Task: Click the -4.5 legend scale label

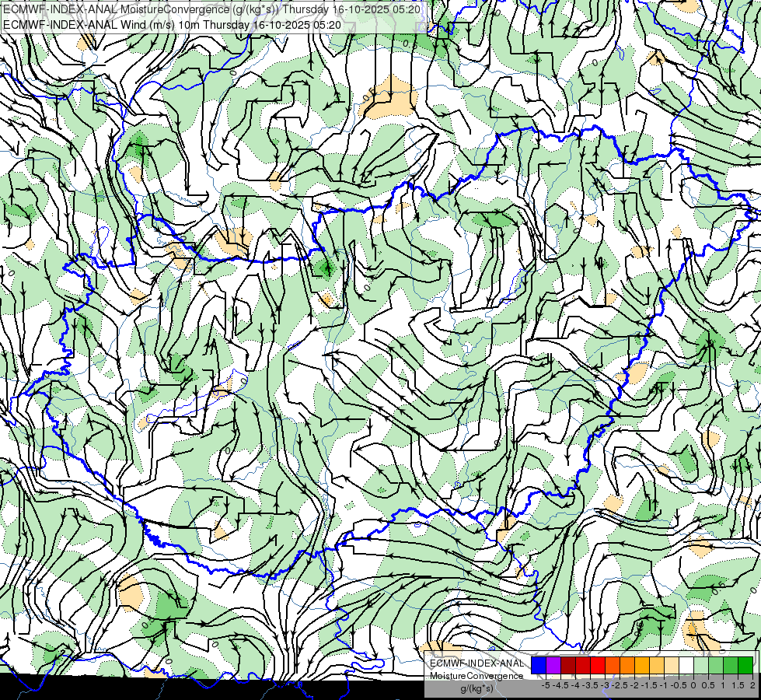Action: [560, 685]
